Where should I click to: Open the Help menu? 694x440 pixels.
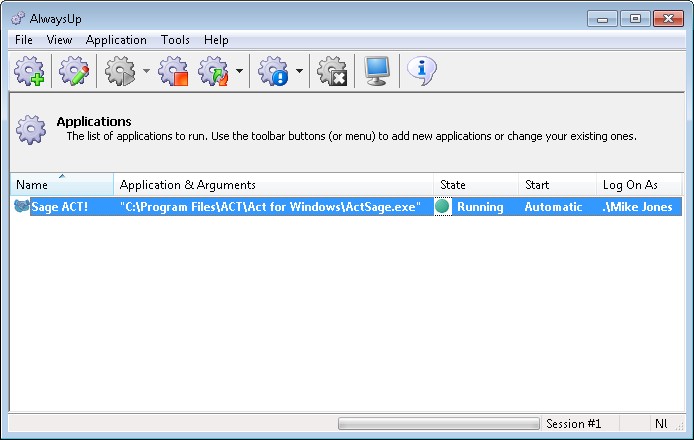[x=216, y=40]
